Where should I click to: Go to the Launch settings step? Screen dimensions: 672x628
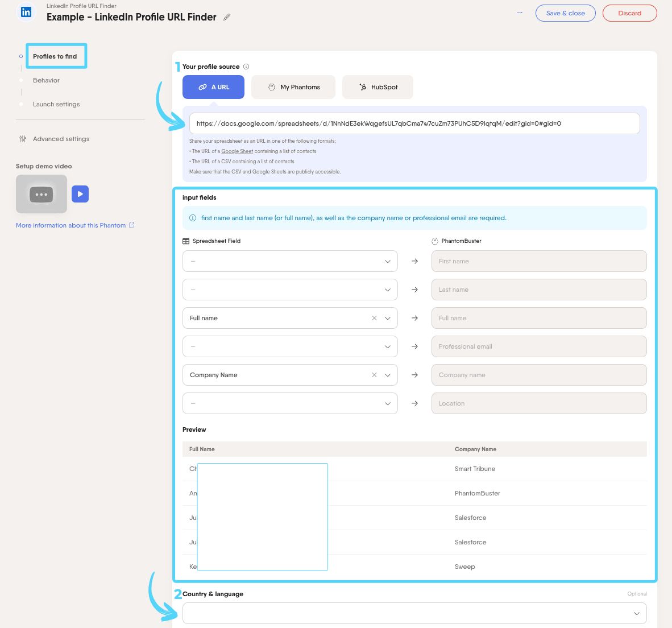pyautogui.click(x=56, y=104)
